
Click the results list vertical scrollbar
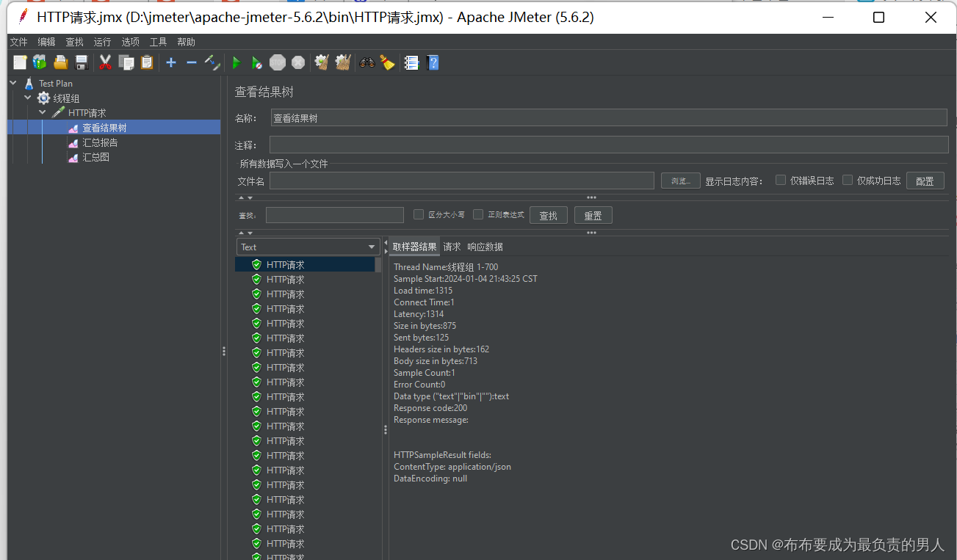coord(379,265)
